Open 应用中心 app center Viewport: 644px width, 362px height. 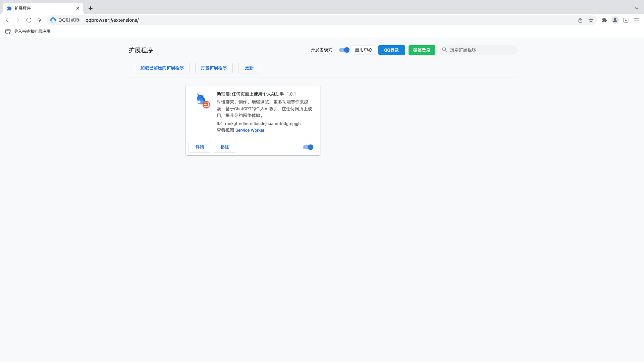364,50
